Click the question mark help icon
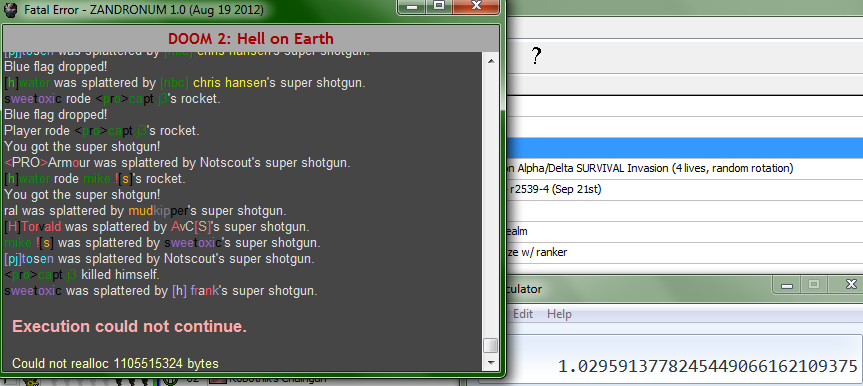The width and height of the screenshot is (863, 386). pyautogui.click(x=537, y=56)
